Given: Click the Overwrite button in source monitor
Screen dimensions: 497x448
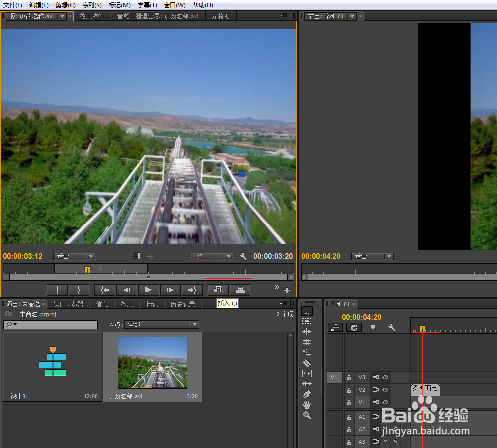Looking at the screenshot, I should point(240,290).
